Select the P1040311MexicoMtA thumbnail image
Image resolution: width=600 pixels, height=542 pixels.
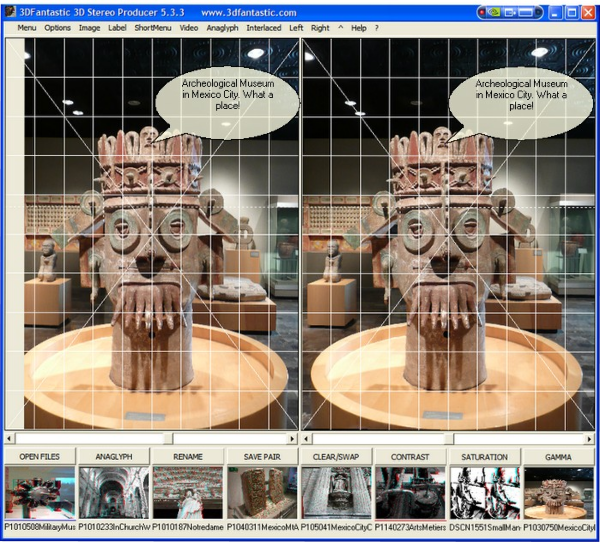pos(262,493)
